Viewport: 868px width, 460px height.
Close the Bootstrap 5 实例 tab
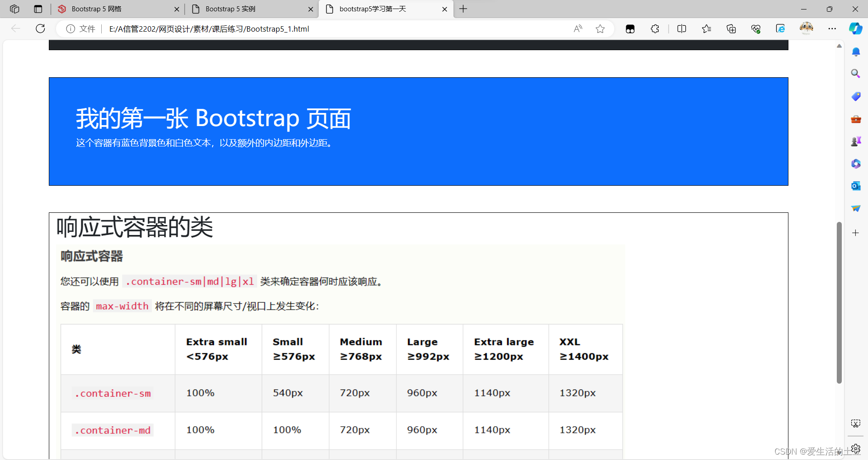click(311, 9)
